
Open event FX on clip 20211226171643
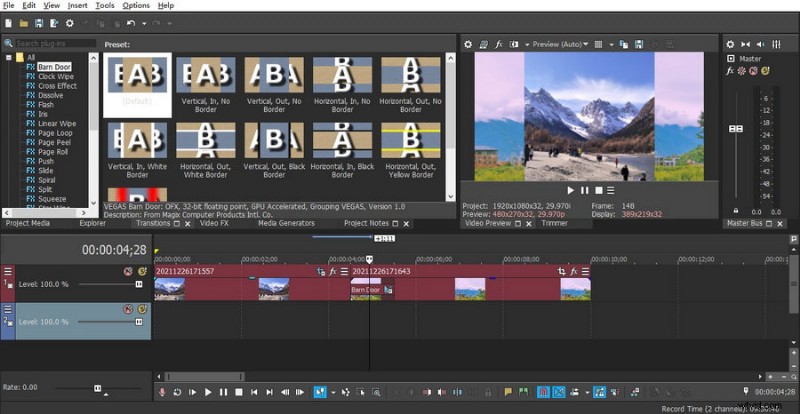tap(574, 272)
